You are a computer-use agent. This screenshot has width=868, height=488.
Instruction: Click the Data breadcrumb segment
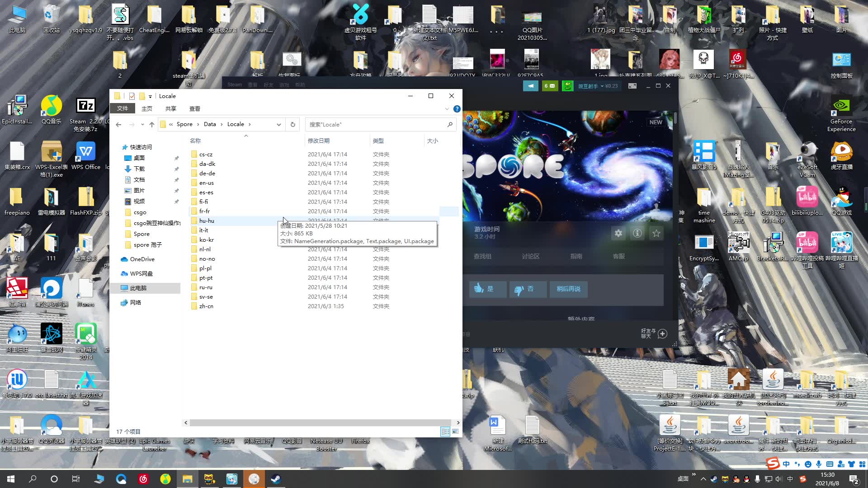pos(210,124)
